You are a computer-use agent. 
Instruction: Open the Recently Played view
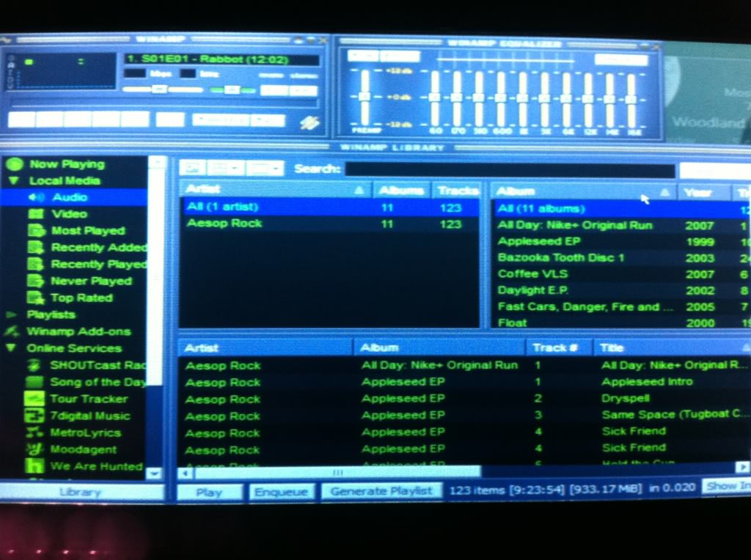coord(99,264)
